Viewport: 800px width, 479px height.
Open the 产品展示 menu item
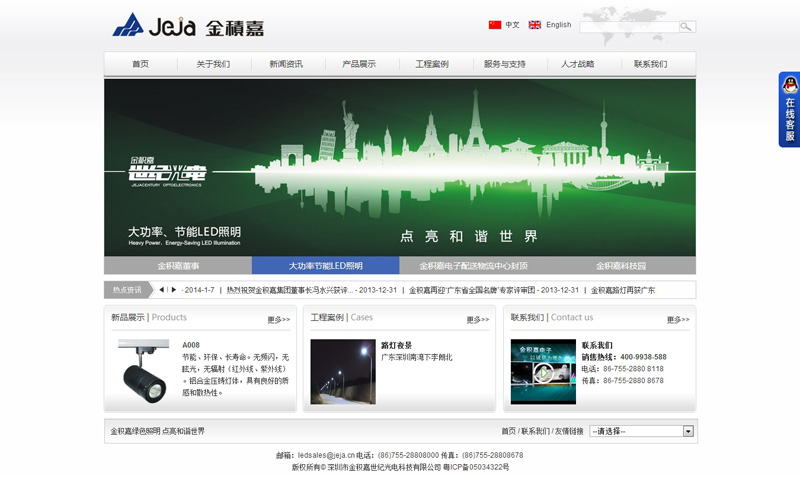[x=359, y=64]
